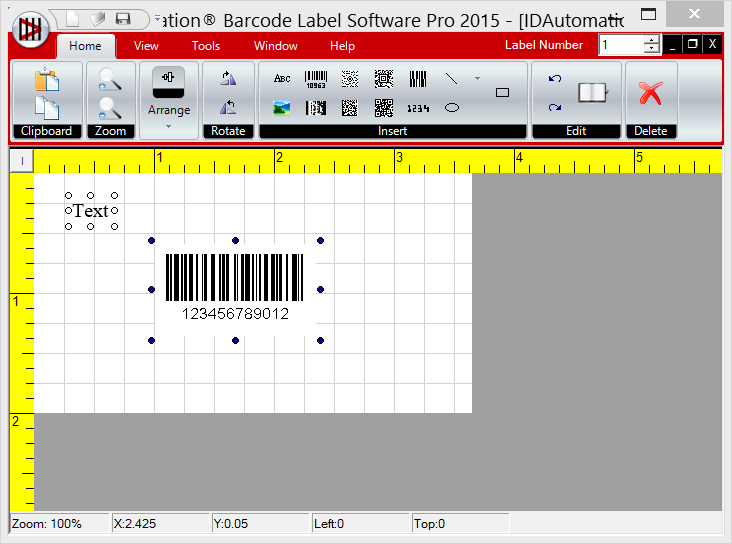Click the X:2.425 status bar value

pos(160,523)
